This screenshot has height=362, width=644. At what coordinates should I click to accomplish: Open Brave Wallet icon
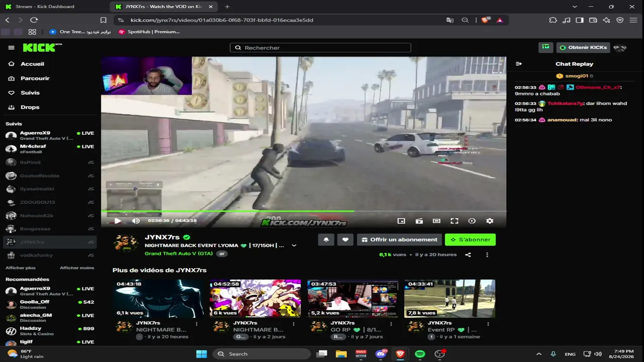(x=593, y=20)
